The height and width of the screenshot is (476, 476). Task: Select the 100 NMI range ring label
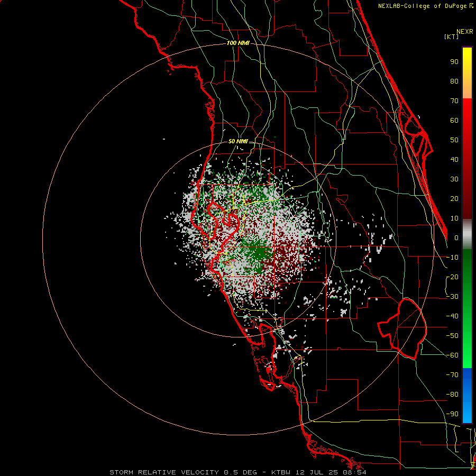238,43
